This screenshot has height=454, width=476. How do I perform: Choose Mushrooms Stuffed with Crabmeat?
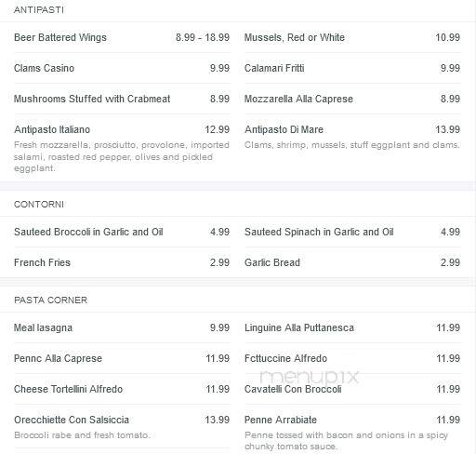[x=92, y=99]
